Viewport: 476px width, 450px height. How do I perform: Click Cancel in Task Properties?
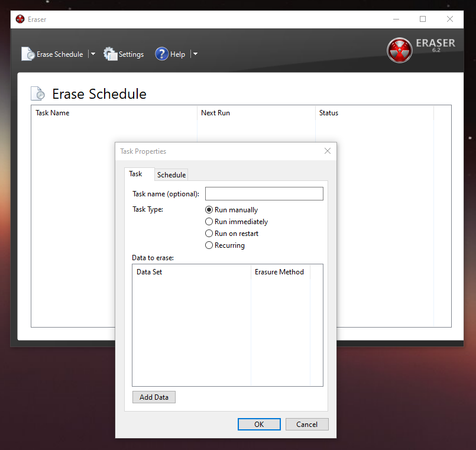(307, 424)
